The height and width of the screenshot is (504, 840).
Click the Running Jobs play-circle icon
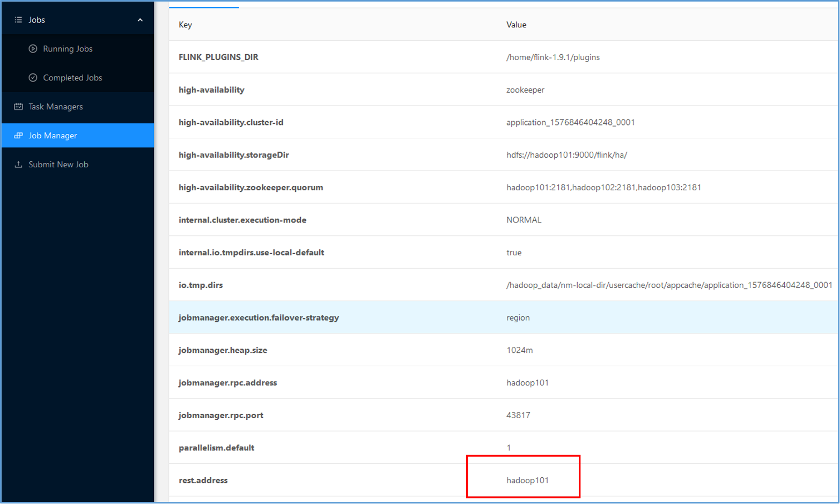click(33, 49)
